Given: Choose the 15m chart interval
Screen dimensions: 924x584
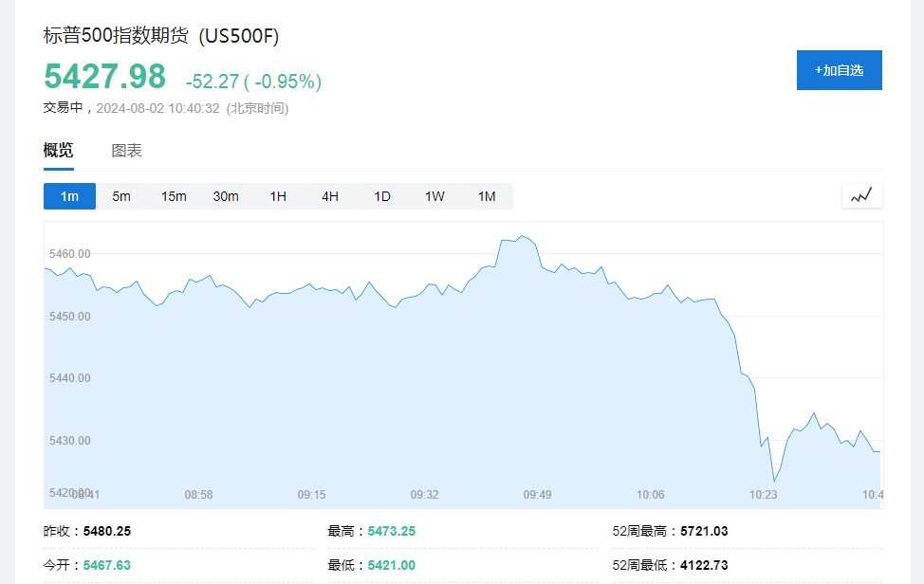Looking at the screenshot, I should coord(174,196).
